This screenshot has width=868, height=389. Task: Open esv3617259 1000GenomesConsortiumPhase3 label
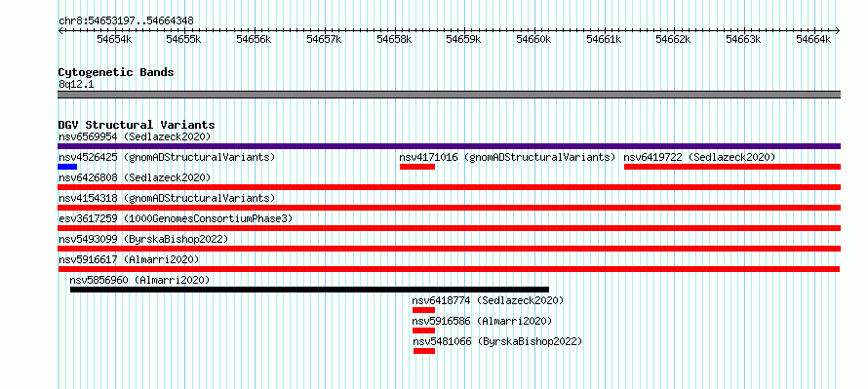[x=176, y=218]
